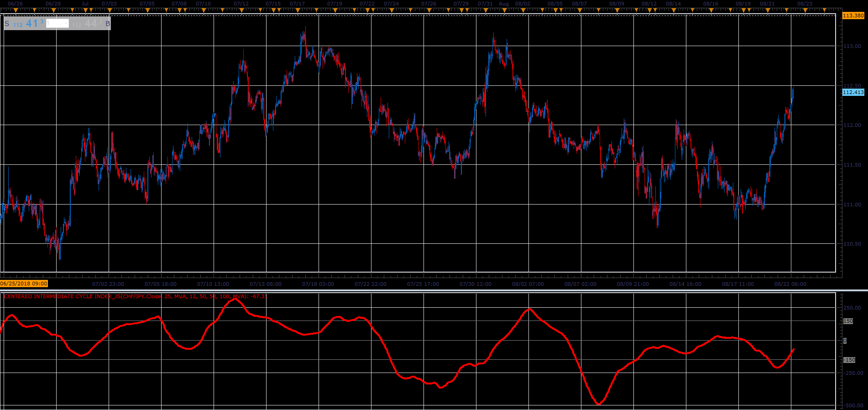Open the trade quantity dropdown showing 1
The image size is (868, 410).
pos(57,23)
